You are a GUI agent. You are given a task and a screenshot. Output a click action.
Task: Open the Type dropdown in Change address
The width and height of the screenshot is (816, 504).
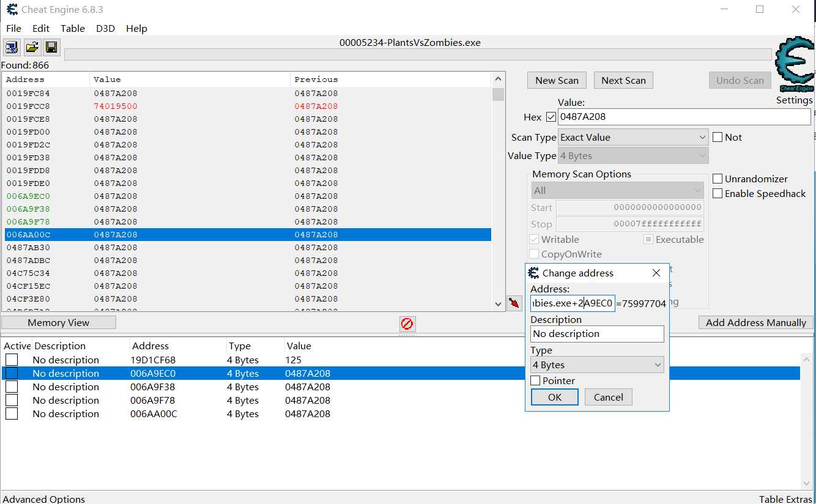(x=597, y=365)
